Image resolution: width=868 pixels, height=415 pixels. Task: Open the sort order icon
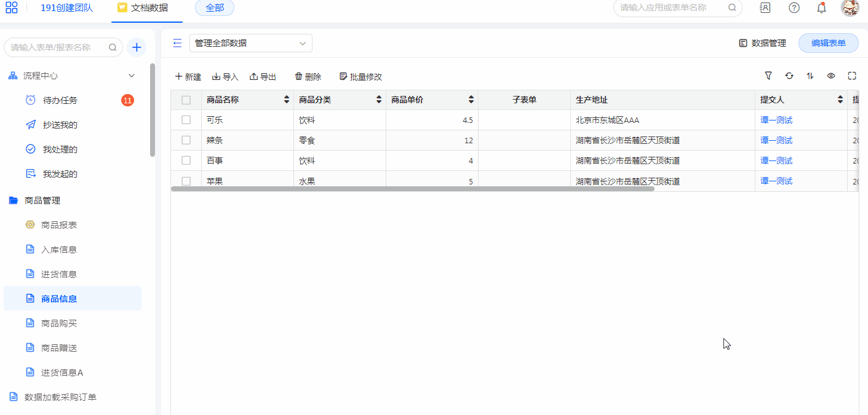point(810,76)
